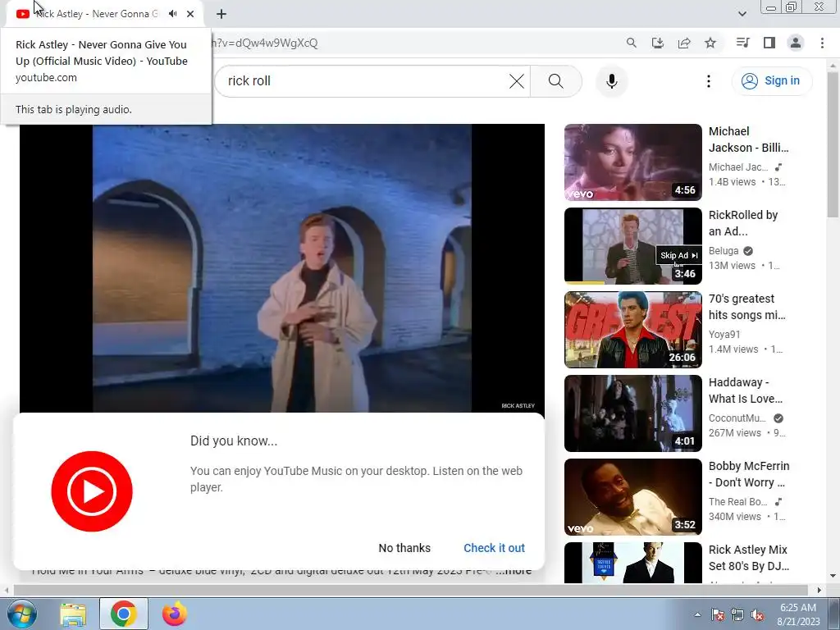Open the Haddaway What Is Love thumbnail
Viewport: 840px width, 630px height.
632,413
